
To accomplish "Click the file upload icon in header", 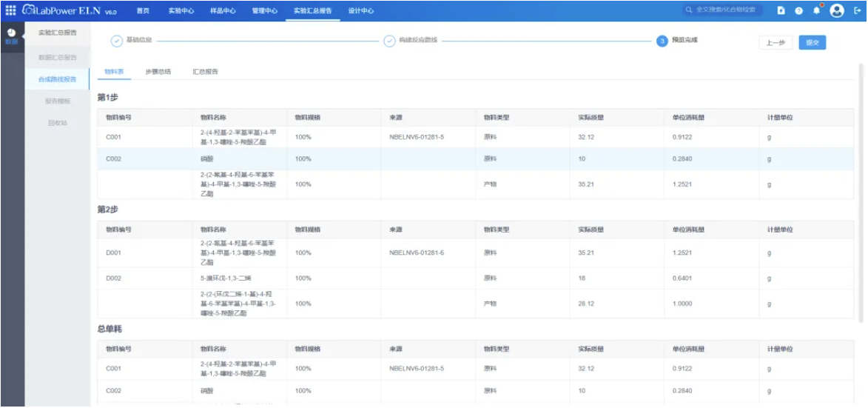I will click(781, 10).
